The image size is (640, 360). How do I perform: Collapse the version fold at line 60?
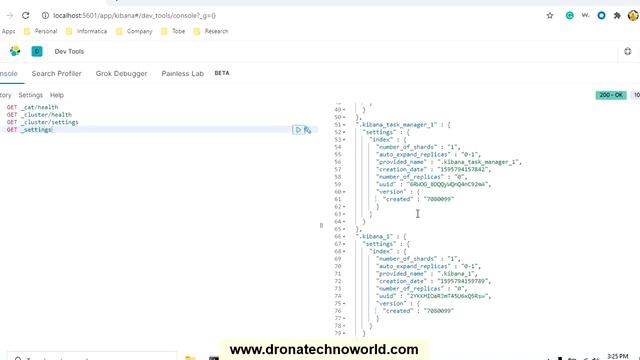click(344, 192)
